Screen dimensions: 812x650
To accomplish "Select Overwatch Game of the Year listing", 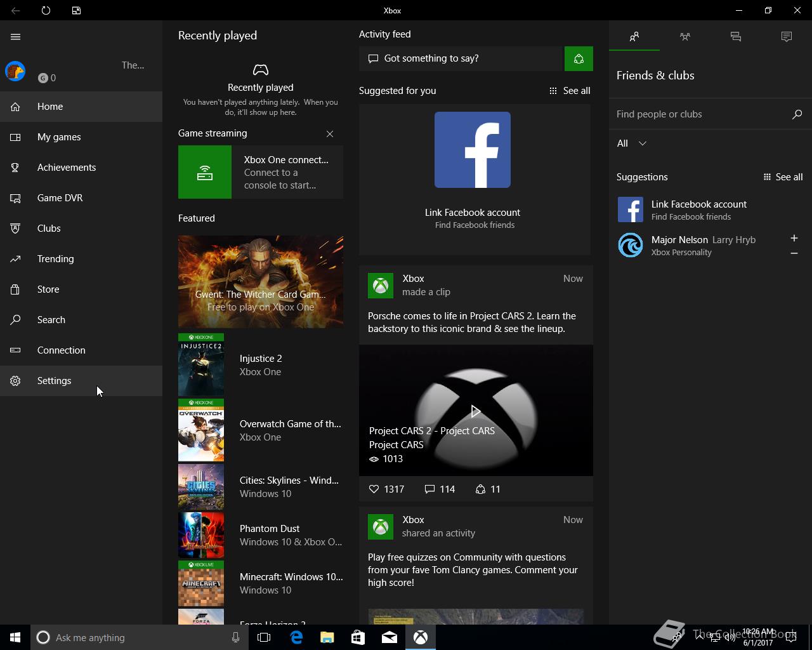I will [x=261, y=430].
